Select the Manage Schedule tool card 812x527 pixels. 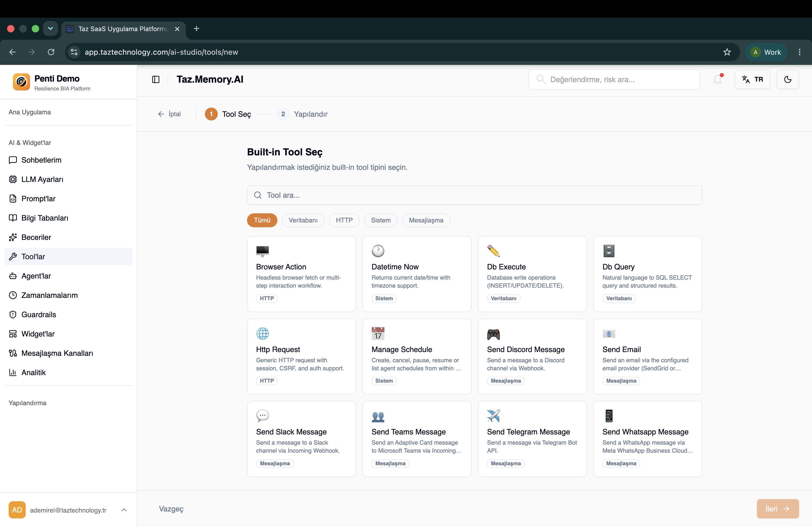pyautogui.click(x=416, y=357)
